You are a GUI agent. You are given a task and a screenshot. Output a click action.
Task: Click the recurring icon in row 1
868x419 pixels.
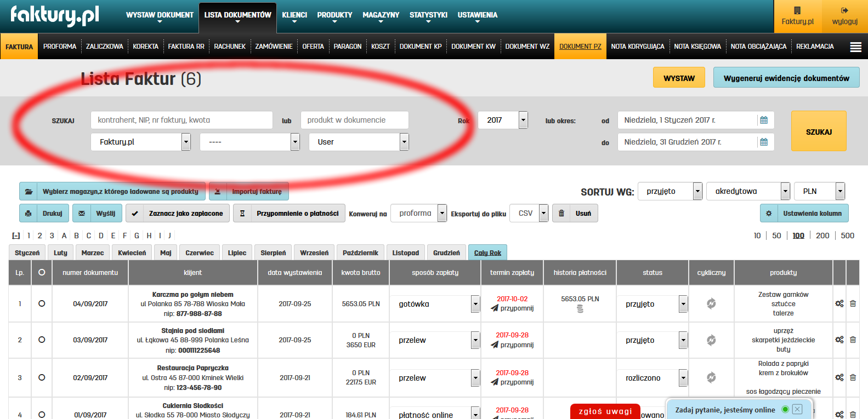[711, 303]
